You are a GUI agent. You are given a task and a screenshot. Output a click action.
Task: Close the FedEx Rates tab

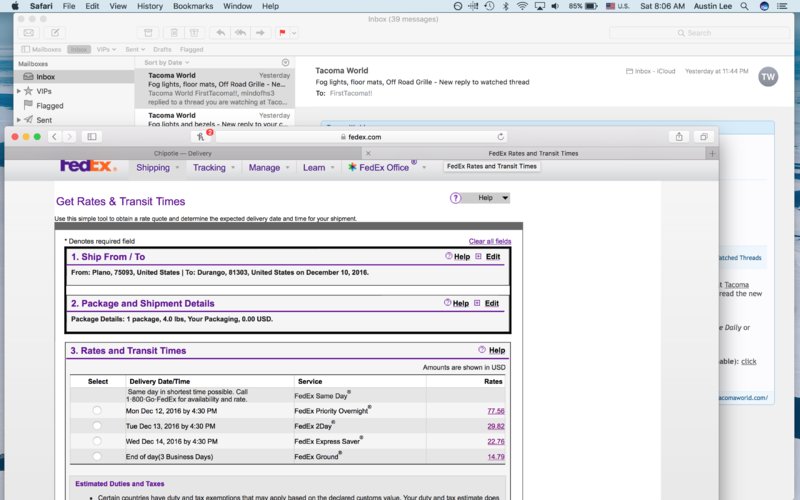[x=368, y=153]
